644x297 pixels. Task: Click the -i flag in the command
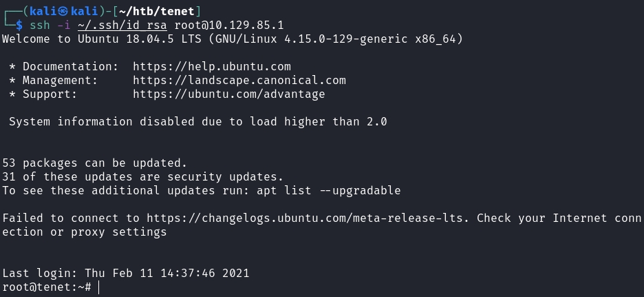tap(64, 25)
